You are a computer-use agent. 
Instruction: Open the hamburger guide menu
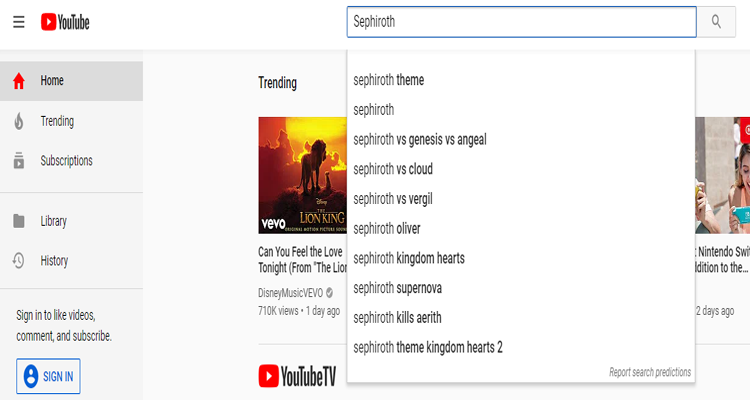(x=19, y=22)
